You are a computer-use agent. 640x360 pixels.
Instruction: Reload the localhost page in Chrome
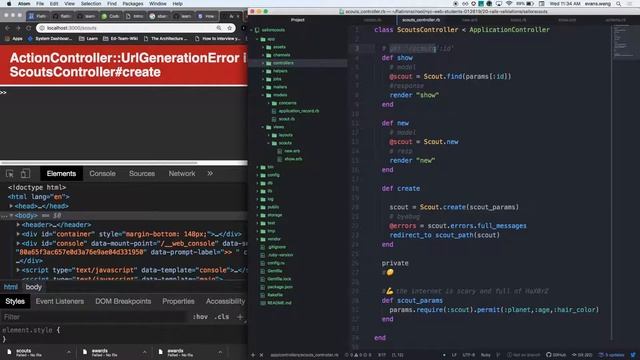point(29,28)
